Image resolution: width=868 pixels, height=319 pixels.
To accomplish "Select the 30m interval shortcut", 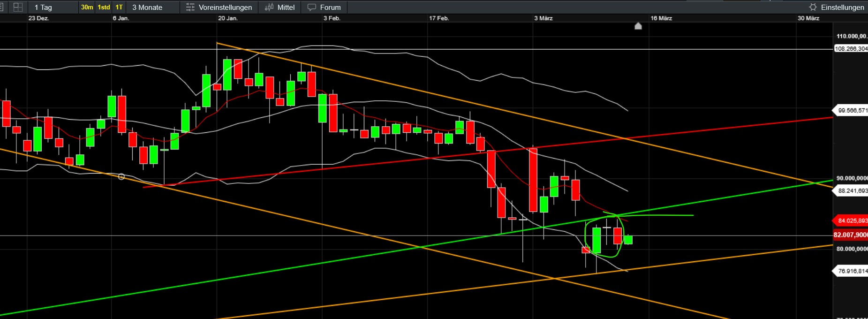I will (87, 7).
